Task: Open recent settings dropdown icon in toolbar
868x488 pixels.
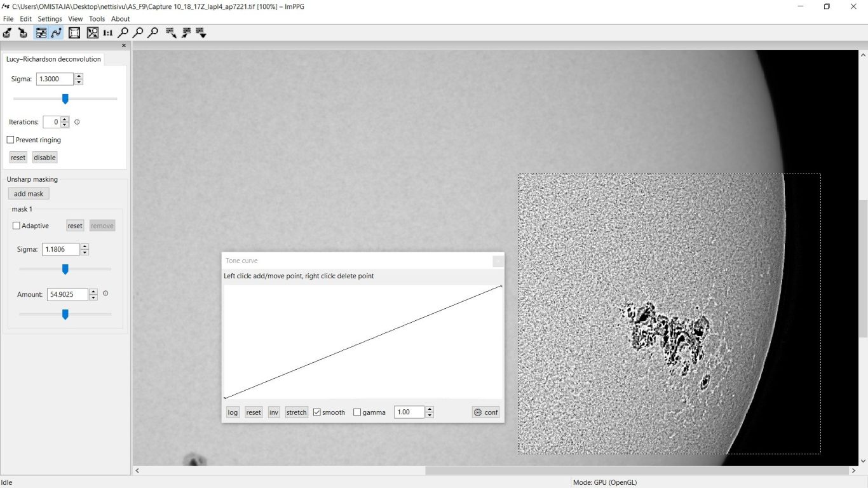Action: [201, 32]
